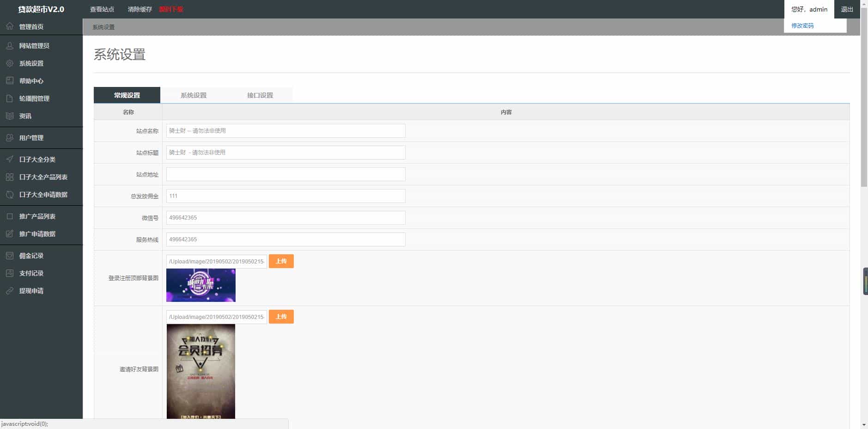Click the red link in the top bar
Image resolution: width=868 pixels, height=429 pixels.
171,9
